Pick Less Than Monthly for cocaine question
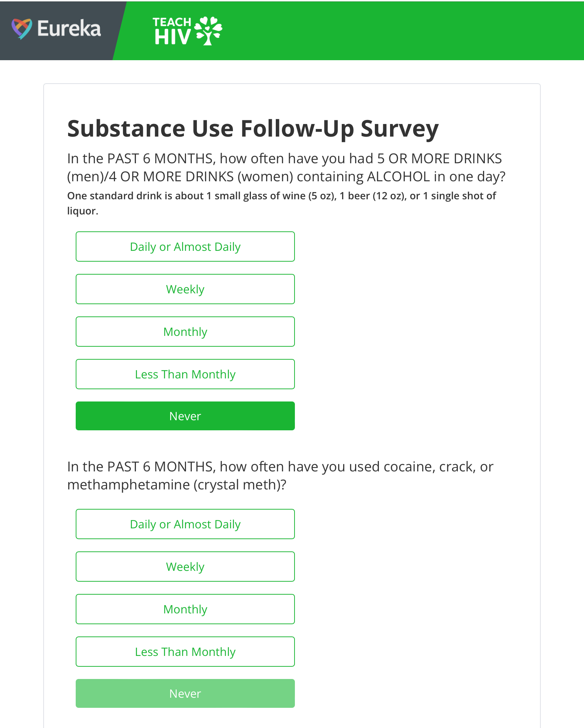Image resolution: width=584 pixels, height=728 pixels. pyautogui.click(x=185, y=652)
